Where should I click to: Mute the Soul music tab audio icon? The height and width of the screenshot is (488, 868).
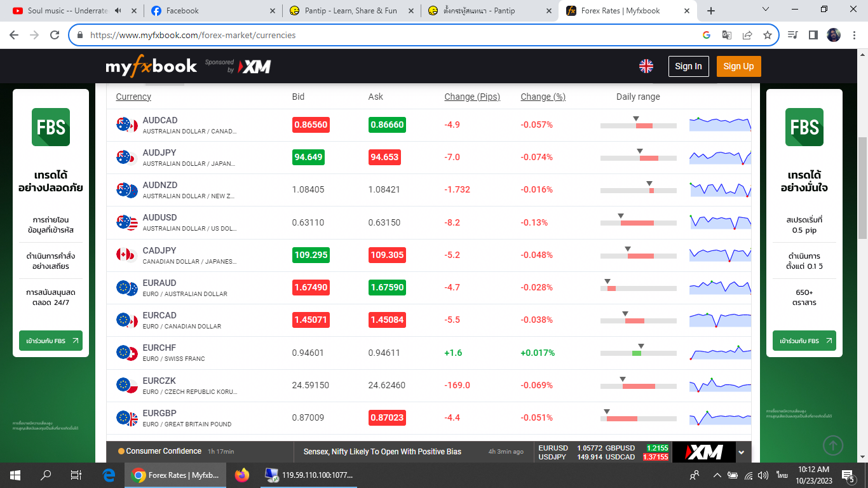[118, 11]
